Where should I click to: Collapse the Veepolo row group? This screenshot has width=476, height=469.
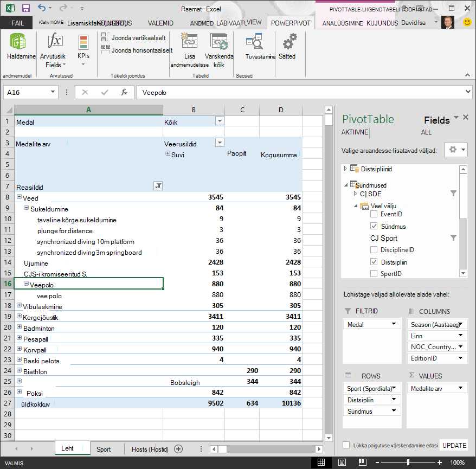27,284
